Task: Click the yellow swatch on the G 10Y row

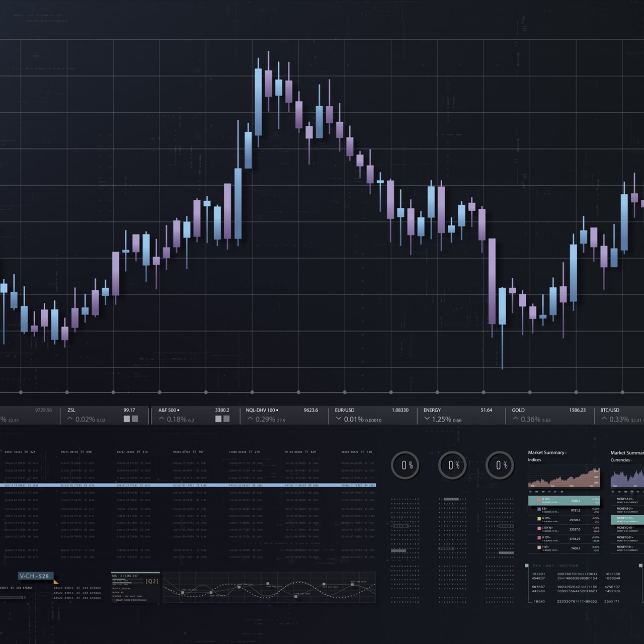Action: coord(539,519)
